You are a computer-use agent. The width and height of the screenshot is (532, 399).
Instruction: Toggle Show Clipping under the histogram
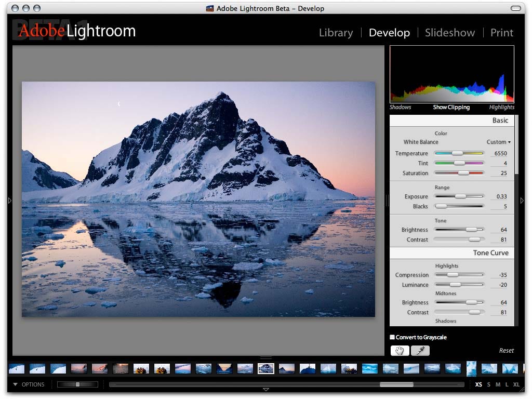451,107
